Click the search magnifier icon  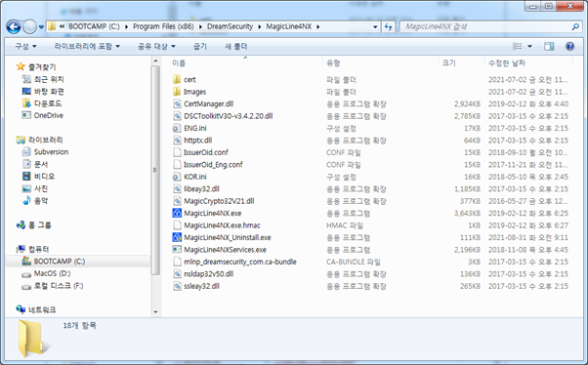click(x=575, y=26)
